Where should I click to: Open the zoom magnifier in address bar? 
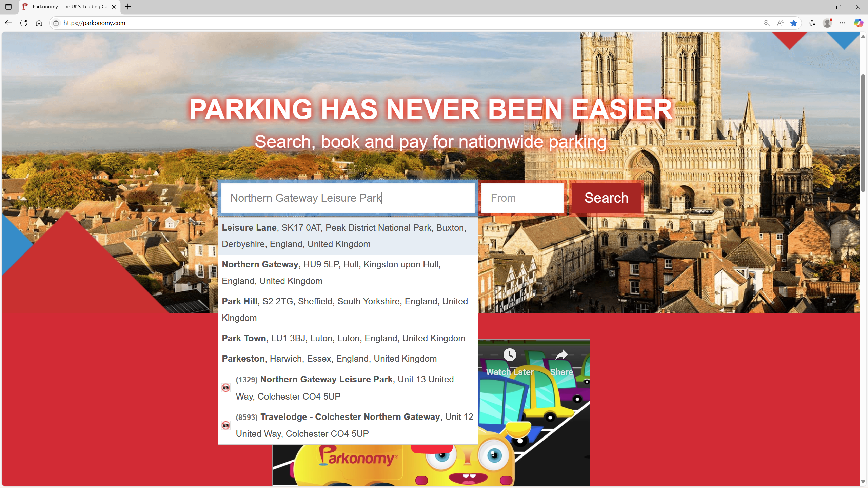(766, 23)
